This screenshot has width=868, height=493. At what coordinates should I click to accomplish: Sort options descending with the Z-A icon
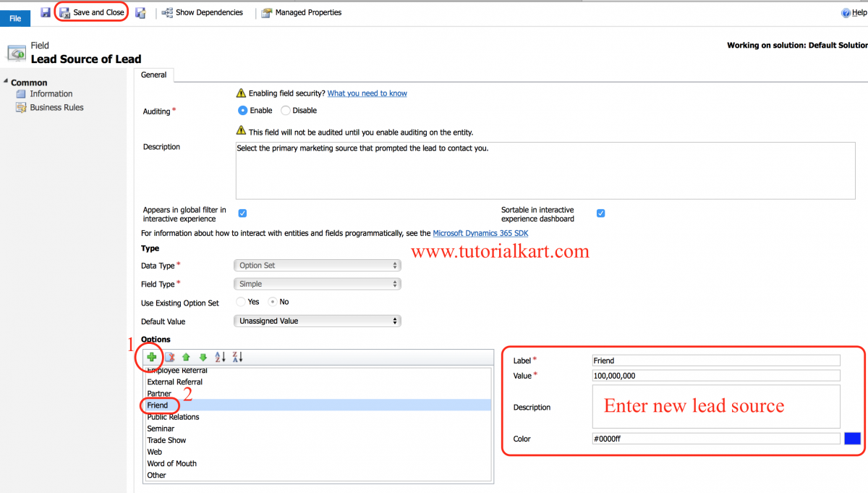237,357
